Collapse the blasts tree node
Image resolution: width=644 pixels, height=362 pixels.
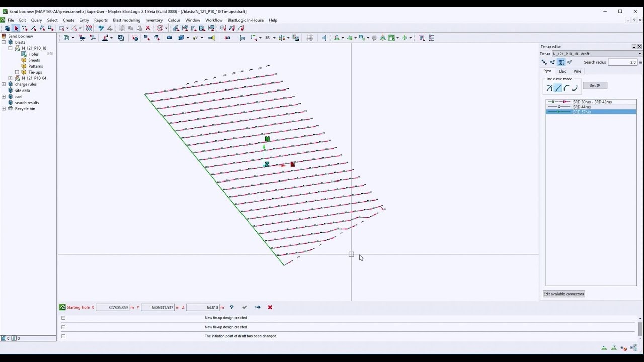4,42
